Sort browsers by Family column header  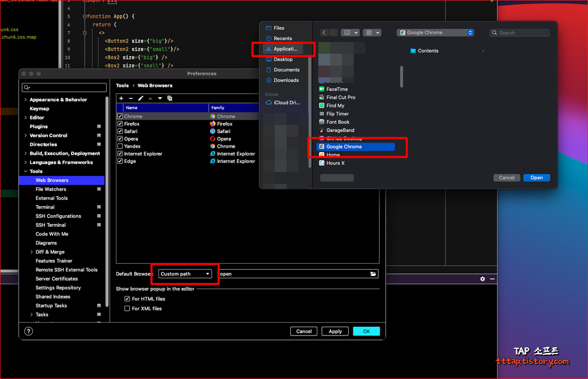tap(233, 108)
